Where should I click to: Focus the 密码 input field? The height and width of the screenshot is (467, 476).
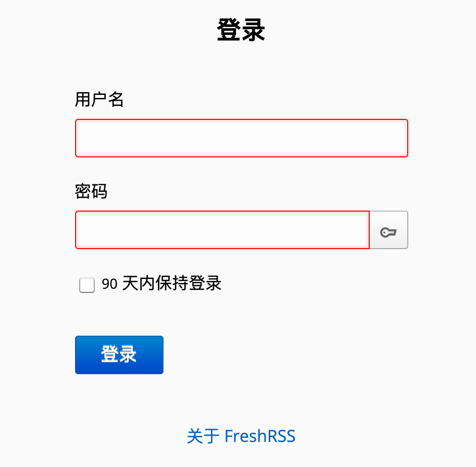222,230
